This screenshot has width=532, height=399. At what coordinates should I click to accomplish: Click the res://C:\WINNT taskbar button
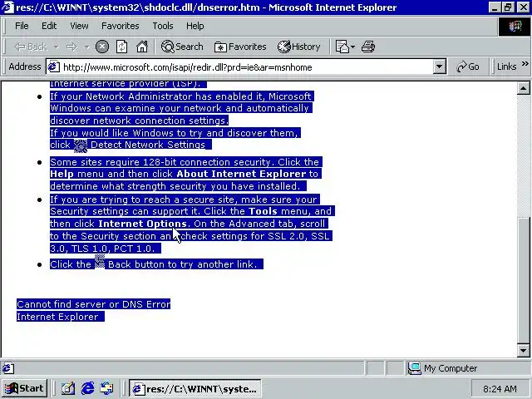click(195, 388)
